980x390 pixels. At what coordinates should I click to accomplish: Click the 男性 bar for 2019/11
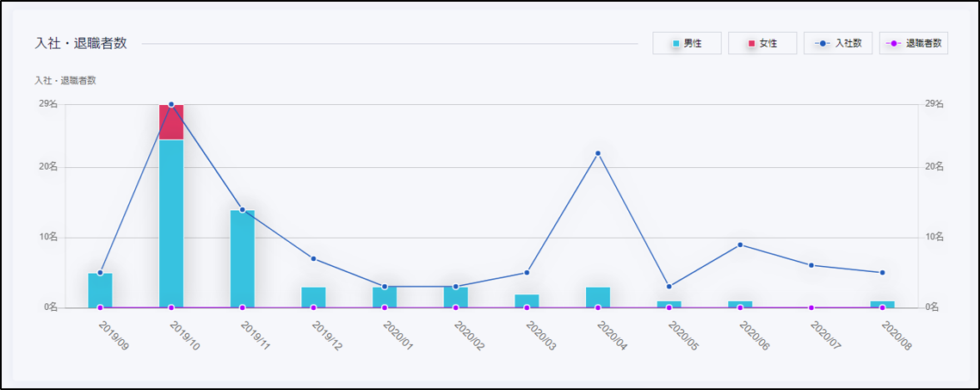(243, 258)
